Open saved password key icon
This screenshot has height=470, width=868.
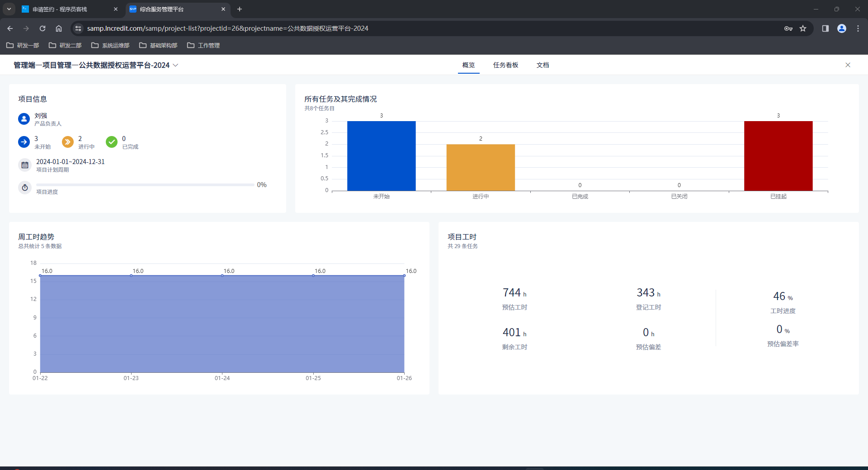click(x=788, y=28)
